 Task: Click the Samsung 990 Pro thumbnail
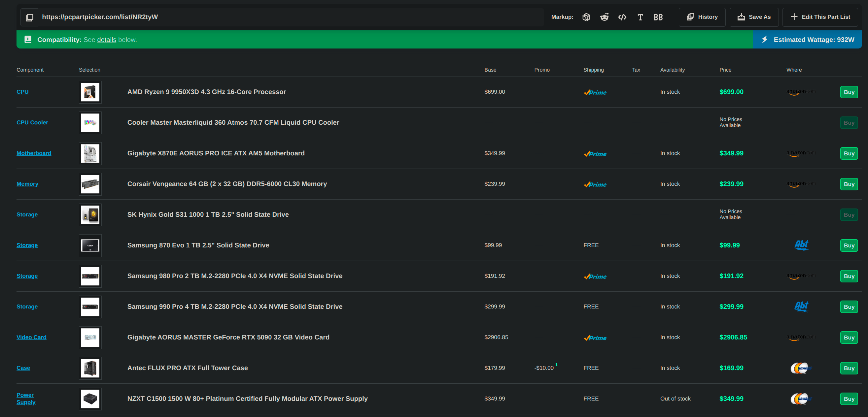[90, 306]
